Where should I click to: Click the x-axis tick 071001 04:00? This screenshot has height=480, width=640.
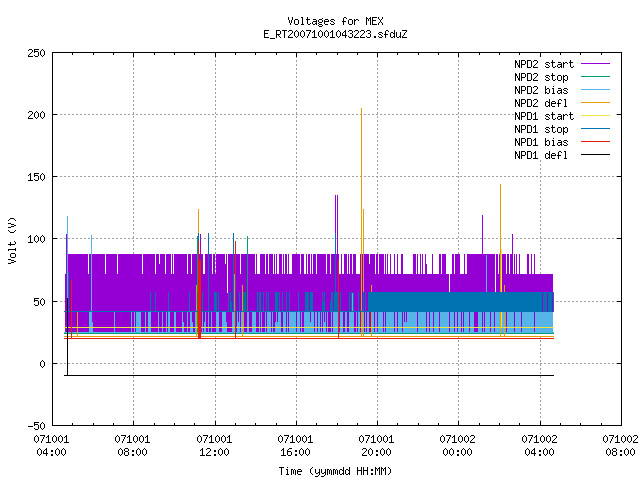tap(51, 446)
